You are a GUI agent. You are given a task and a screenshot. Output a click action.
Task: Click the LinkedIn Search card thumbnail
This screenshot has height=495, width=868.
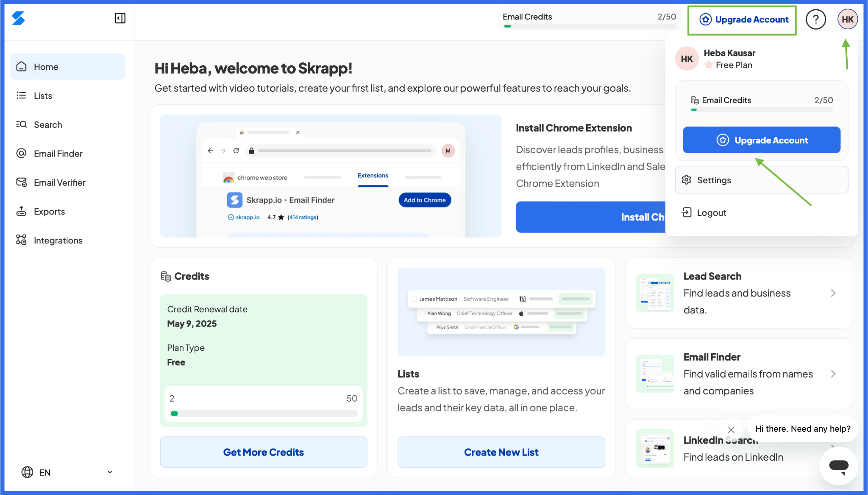(x=655, y=448)
